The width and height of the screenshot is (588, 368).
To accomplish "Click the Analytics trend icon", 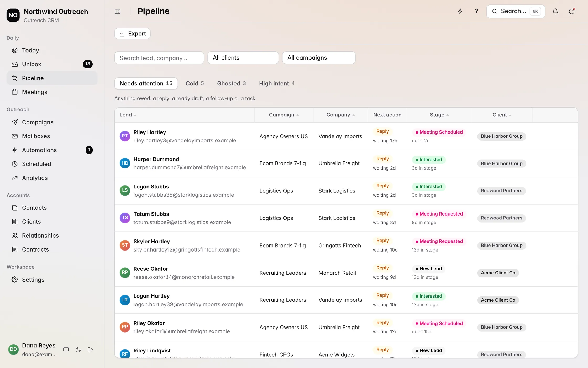I will point(15,178).
